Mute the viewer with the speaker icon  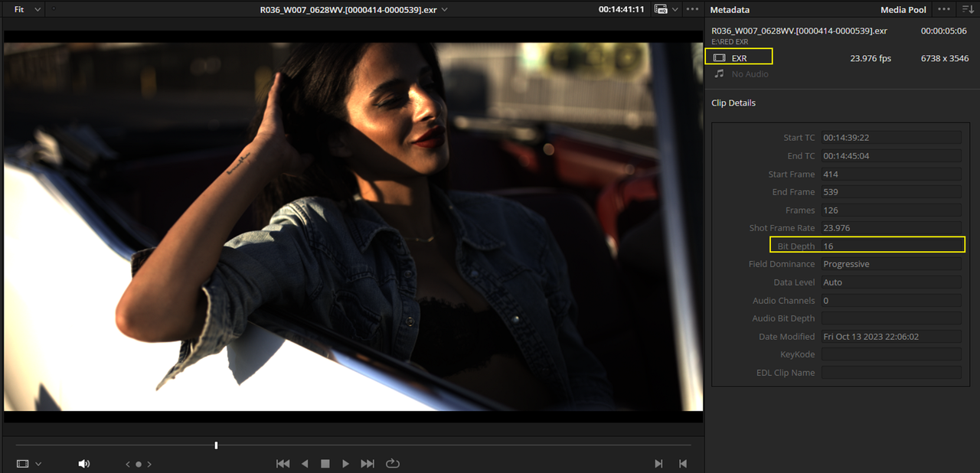tap(84, 464)
